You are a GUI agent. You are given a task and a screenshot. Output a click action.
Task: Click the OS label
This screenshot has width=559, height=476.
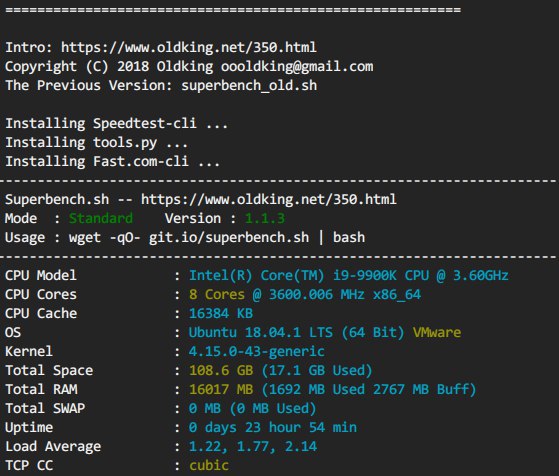(13, 332)
